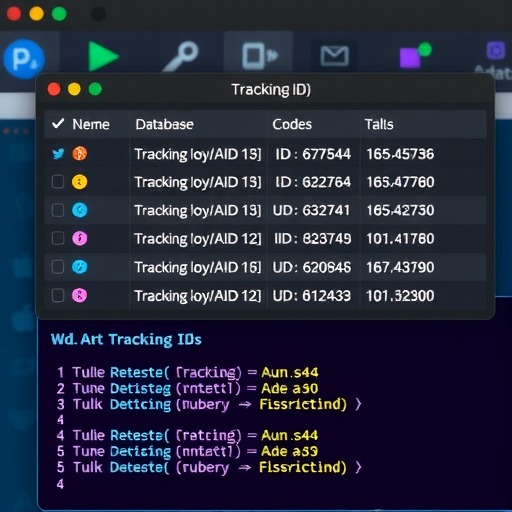
Task: Click Database cell in row ID: 677544
Action: tap(198, 154)
